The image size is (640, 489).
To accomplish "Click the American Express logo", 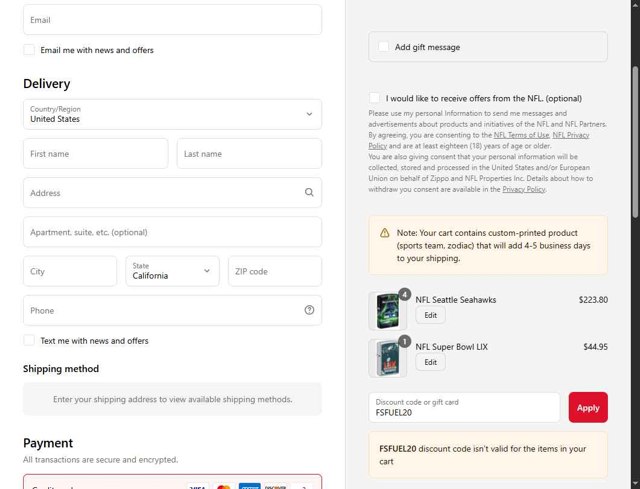I will pos(249,487).
